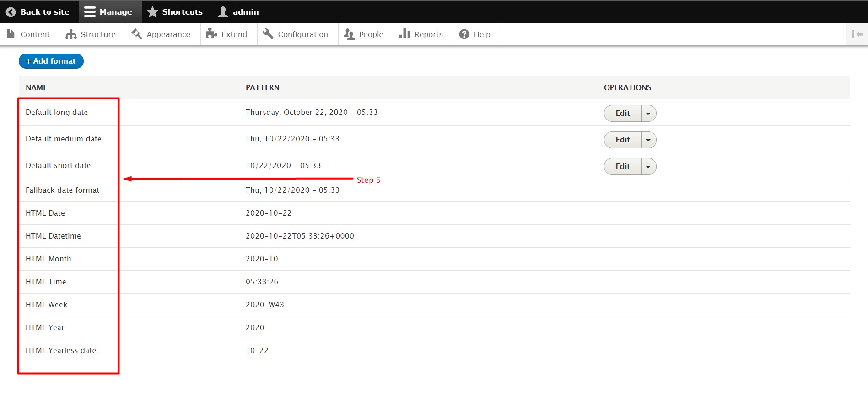
Task: Click the Shortcuts star icon
Action: 152,12
